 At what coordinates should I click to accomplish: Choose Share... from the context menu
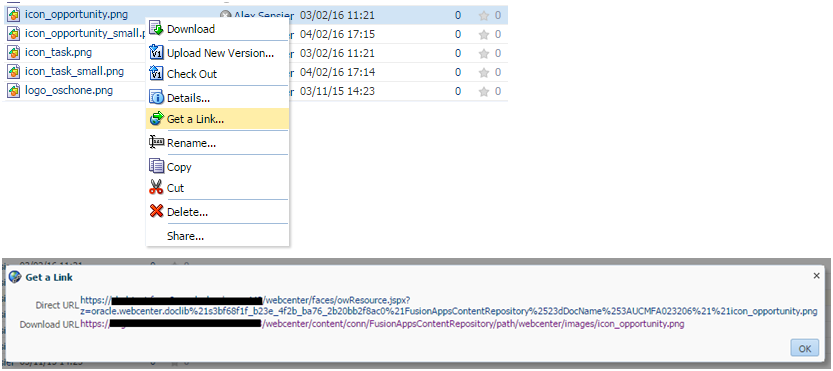(218, 236)
